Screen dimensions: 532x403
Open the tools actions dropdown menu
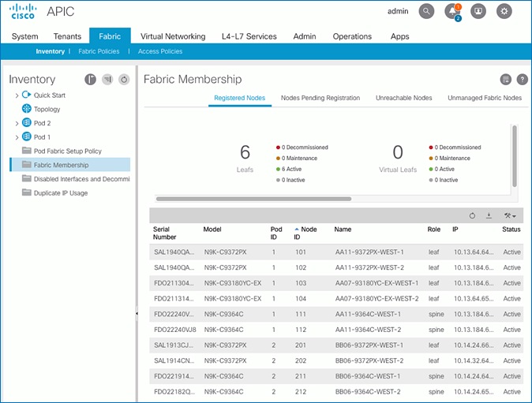(x=509, y=215)
